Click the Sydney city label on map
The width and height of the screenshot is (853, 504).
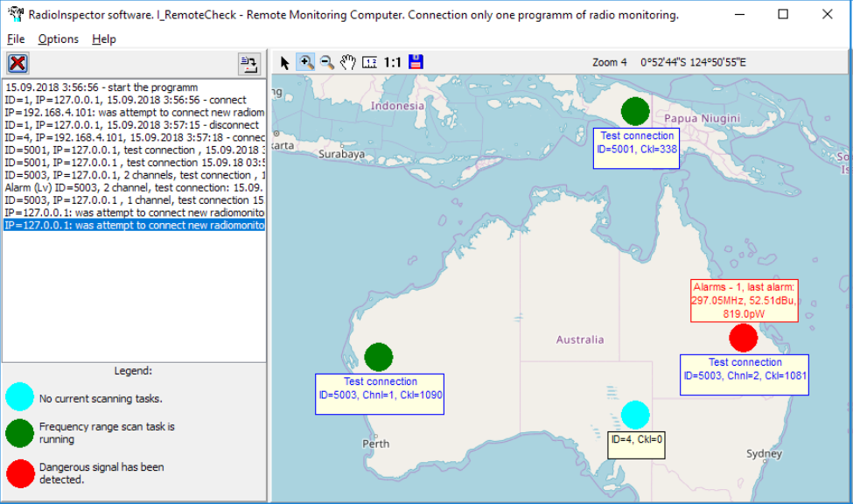(765, 454)
